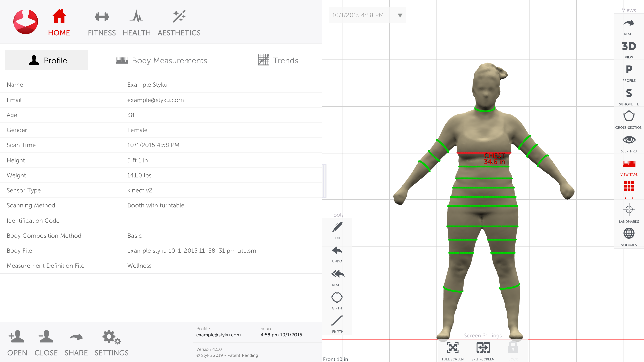
Task: Toggle See-Thru eye view
Action: click(x=629, y=142)
